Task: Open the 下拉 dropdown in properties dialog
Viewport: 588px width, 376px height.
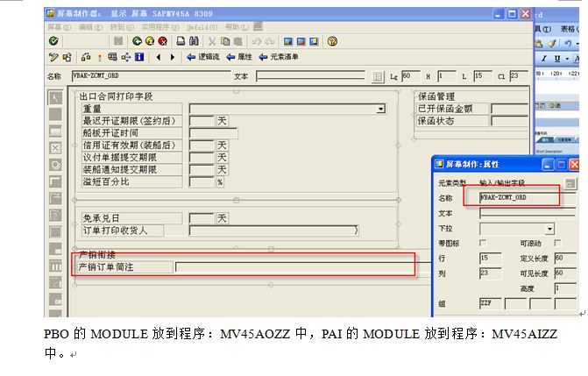Action: pos(549,229)
